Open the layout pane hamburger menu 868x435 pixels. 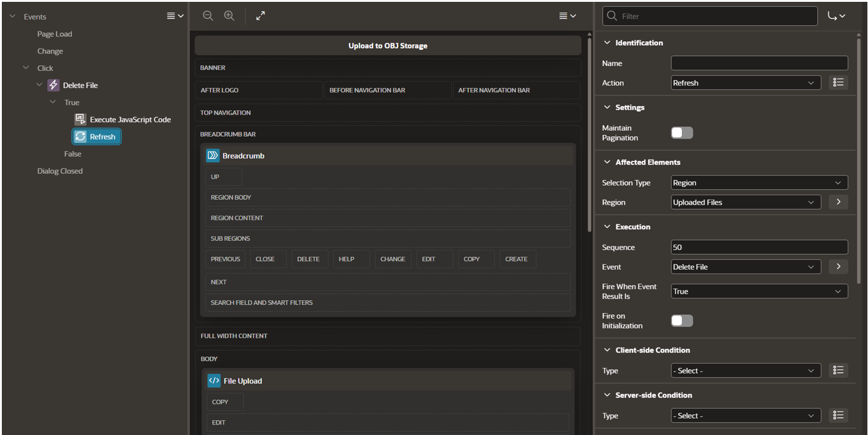tap(568, 16)
